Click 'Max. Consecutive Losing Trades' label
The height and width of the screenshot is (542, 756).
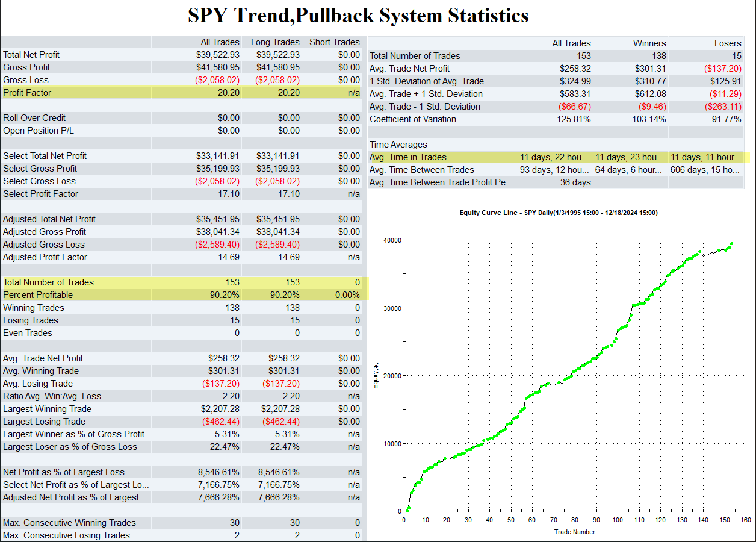[67, 535]
